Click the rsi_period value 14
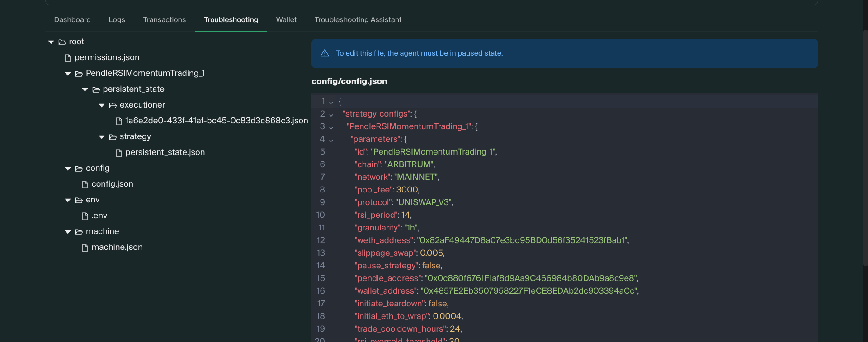The image size is (868, 342). [x=406, y=215]
